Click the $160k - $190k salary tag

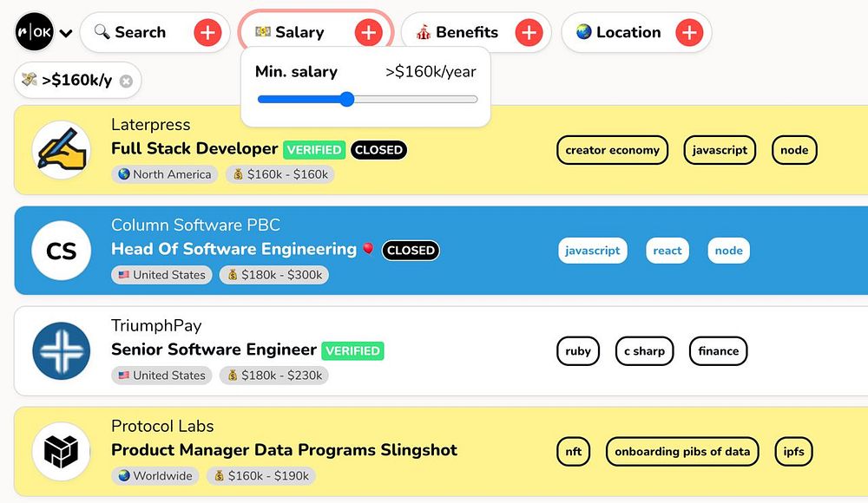point(261,476)
